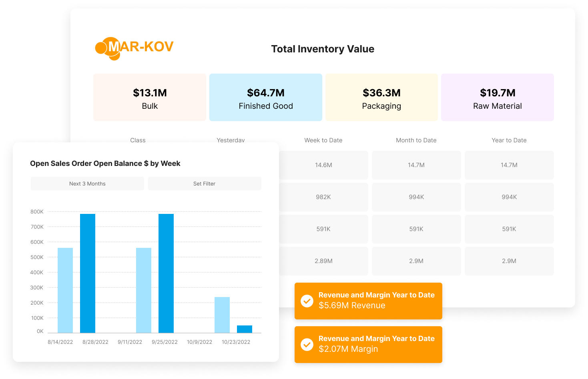This screenshot has width=588, height=379.
Task: Click the small dark blue bar near 10/23/2022
Action: pos(245,329)
